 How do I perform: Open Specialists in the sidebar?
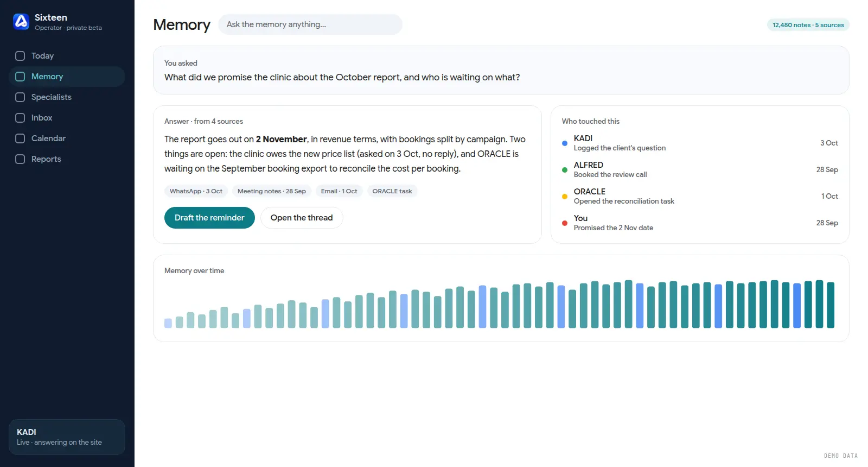click(67, 97)
